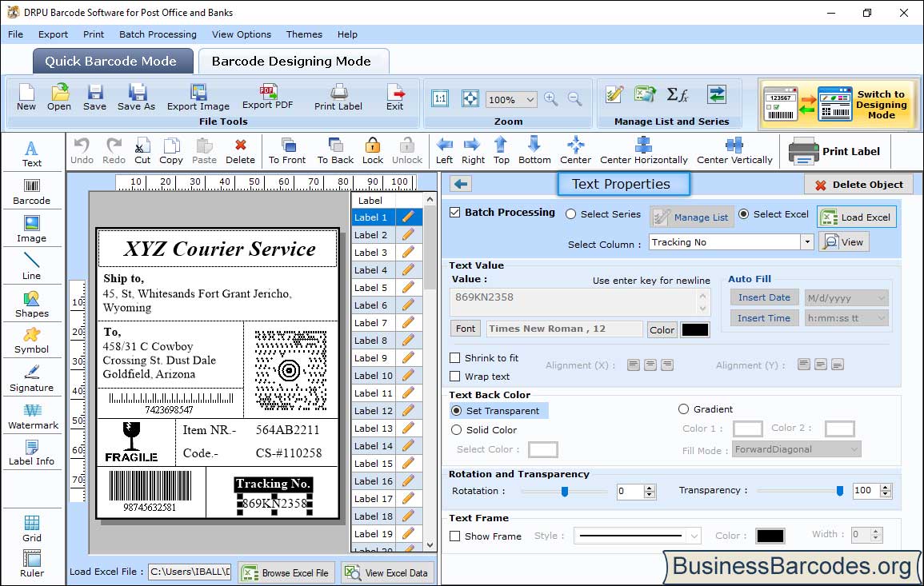The height and width of the screenshot is (586, 924).
Task: Select the Line tool
Action: (x=32, y=267)
